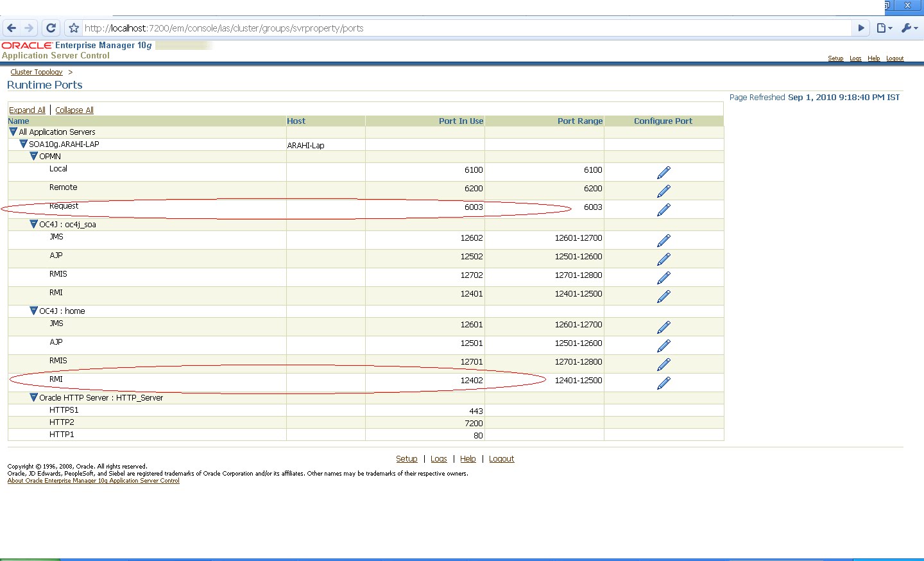Collapse the SOA10g.ARAHI-LAP node

click(x=23, y=144)
